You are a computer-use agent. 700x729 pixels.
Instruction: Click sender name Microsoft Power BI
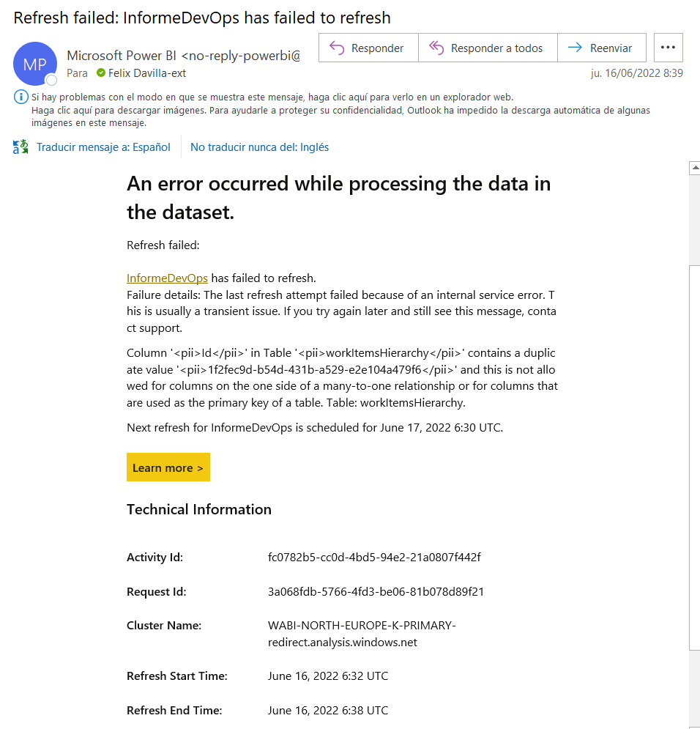click(122, 56)
